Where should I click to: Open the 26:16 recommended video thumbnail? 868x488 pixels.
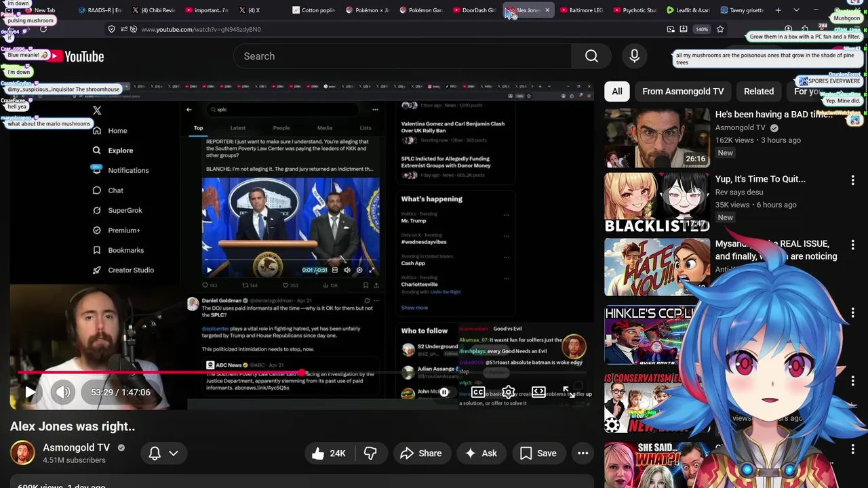point(657,138)
